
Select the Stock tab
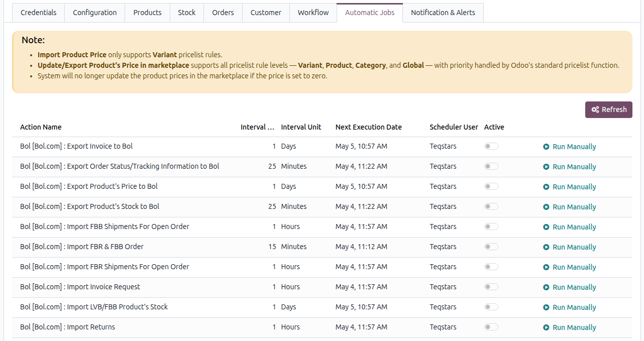point(187,13)
